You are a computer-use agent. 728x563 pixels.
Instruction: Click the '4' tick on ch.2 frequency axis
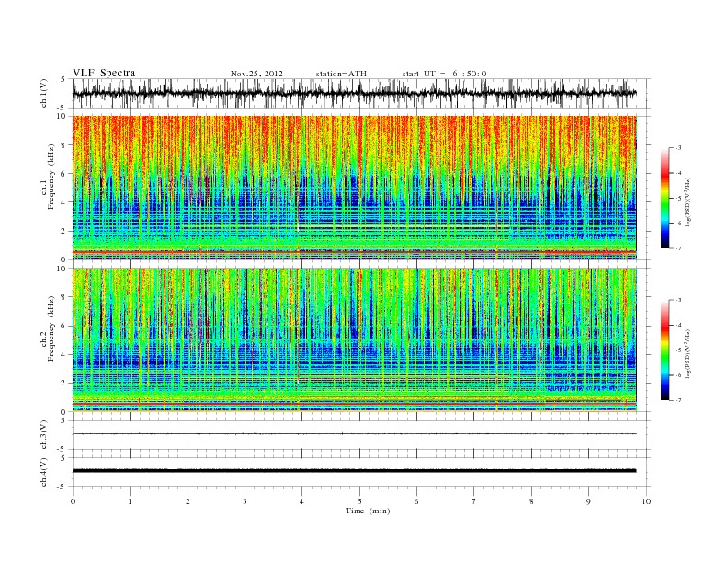point(64,355)
